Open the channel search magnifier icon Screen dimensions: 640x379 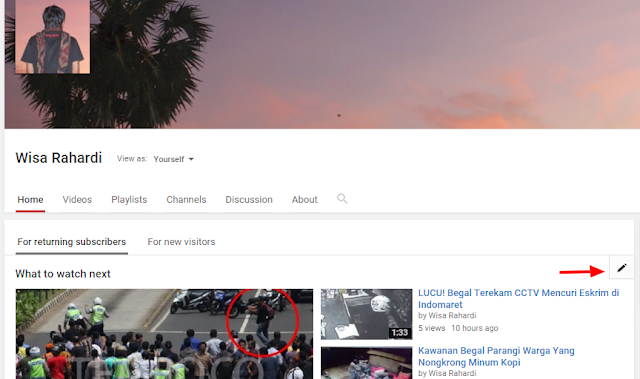pos(342,199)
